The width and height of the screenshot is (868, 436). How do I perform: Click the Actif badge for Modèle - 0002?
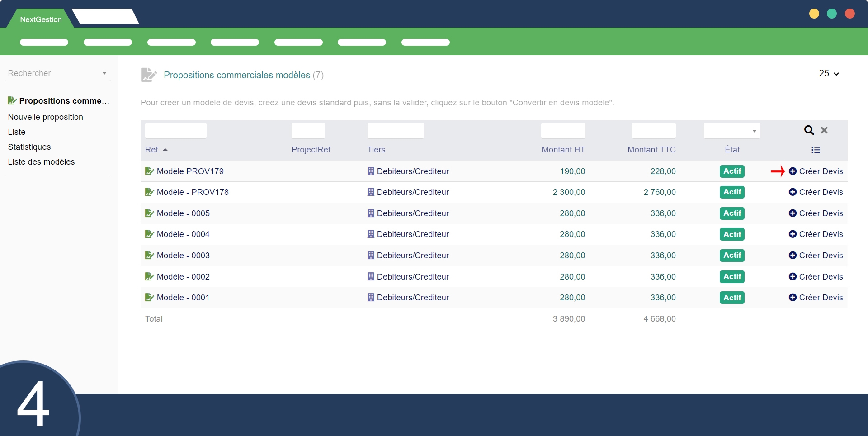[732, 277]
